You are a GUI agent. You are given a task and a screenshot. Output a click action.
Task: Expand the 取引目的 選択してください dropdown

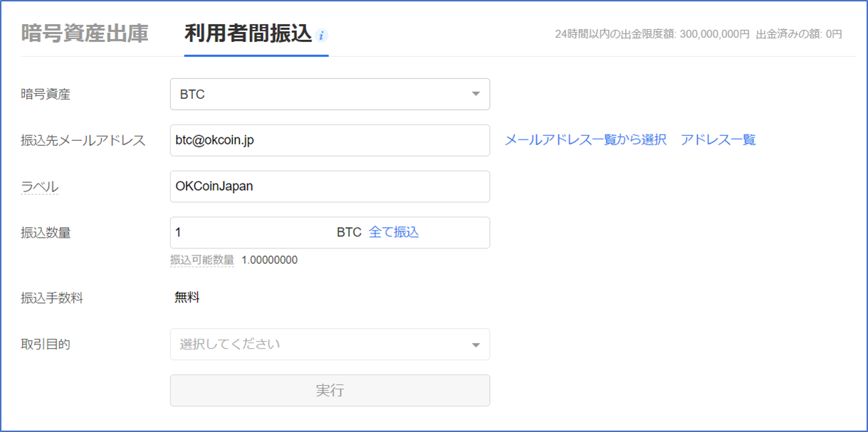click(330, 344)
